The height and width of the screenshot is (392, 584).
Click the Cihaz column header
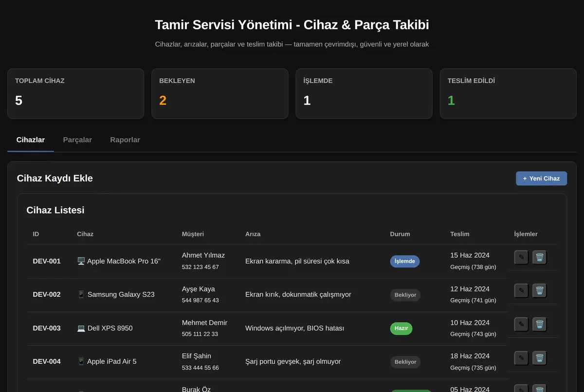click(85, 234)
